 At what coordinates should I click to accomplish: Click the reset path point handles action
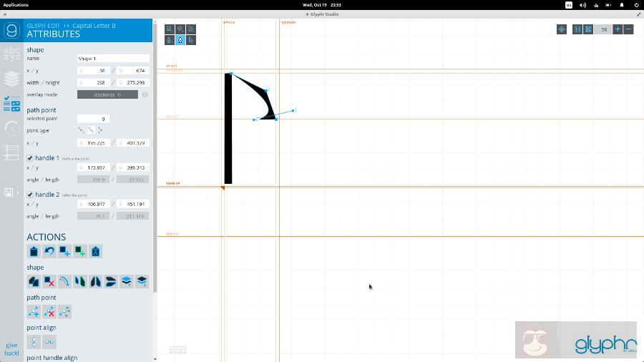(x=64, y=312)
